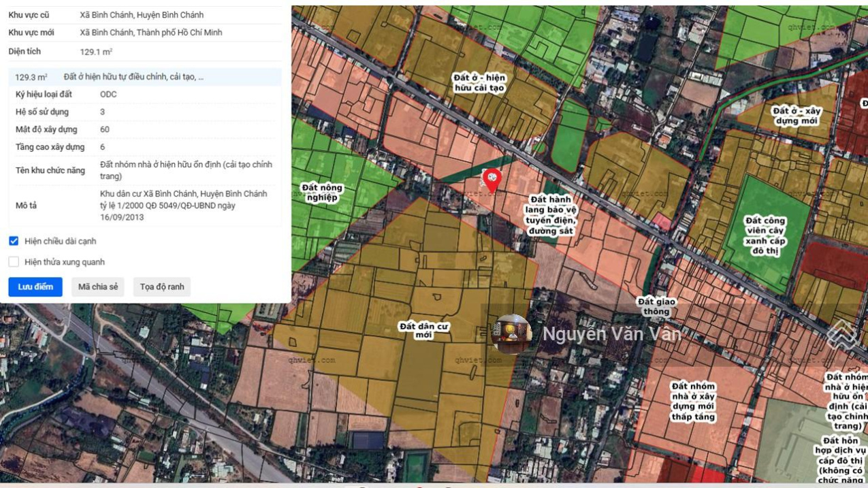The width and height of the screenshot is (868, 488).
Task: Click Đất nhóm nhà ở xây dựng mới thấp tầng
Action: (694, 402)
